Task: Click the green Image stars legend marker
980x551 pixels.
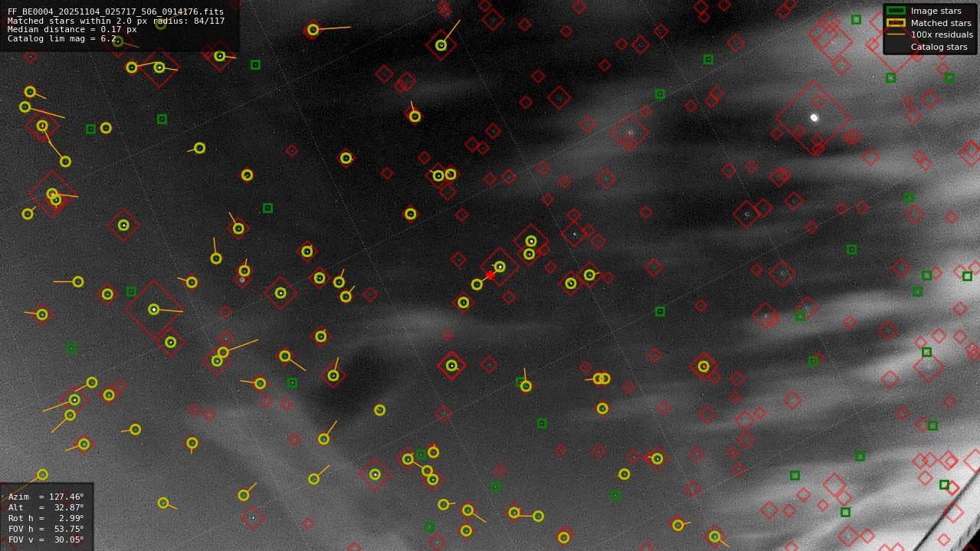Action: coord(896,11)
